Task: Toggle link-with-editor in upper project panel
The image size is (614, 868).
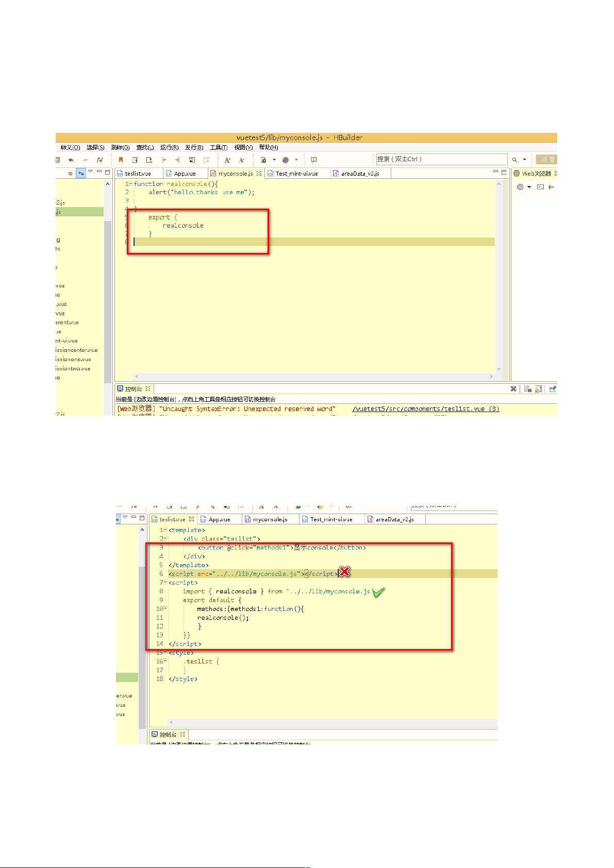Action: [x=81, y=174]
